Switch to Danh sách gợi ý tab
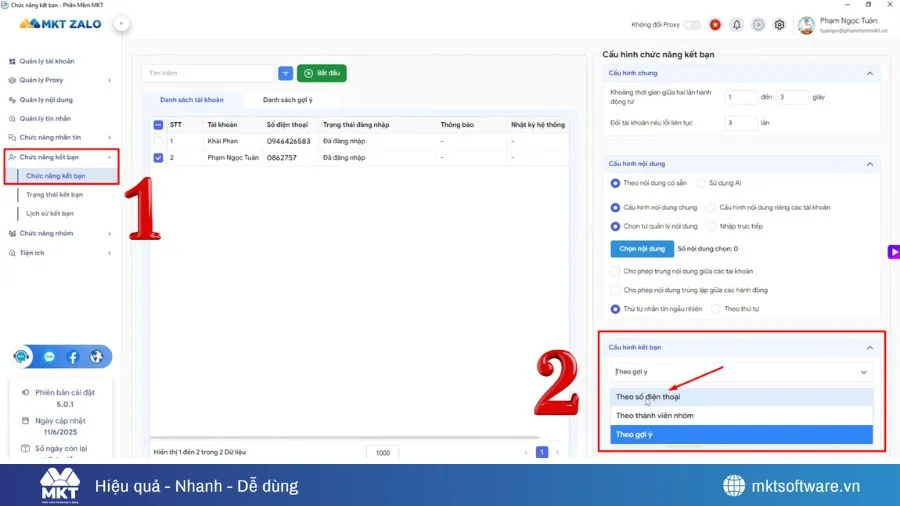Viewport: 900px width, 506px height. (288, 100)
